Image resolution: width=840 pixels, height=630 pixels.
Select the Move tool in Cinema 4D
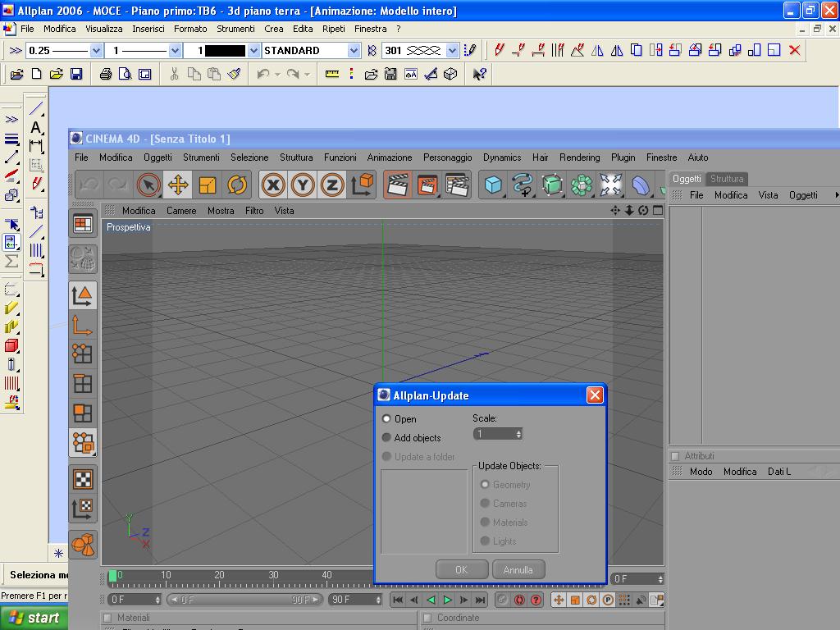(x=178, y=185)
